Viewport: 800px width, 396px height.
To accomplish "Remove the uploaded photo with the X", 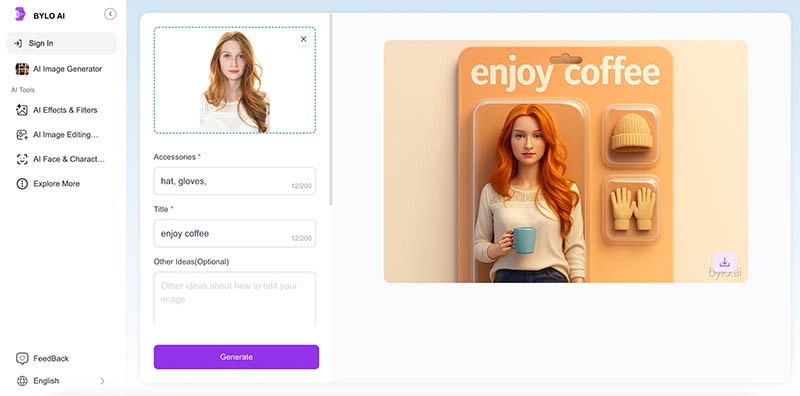I will pyautogui.click(x=304, y=39).
